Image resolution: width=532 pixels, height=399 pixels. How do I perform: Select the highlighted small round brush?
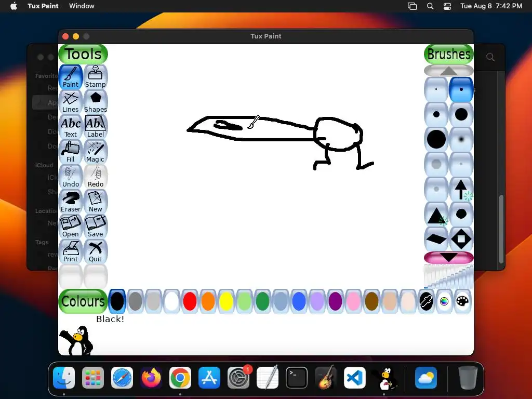pos(461,89)
